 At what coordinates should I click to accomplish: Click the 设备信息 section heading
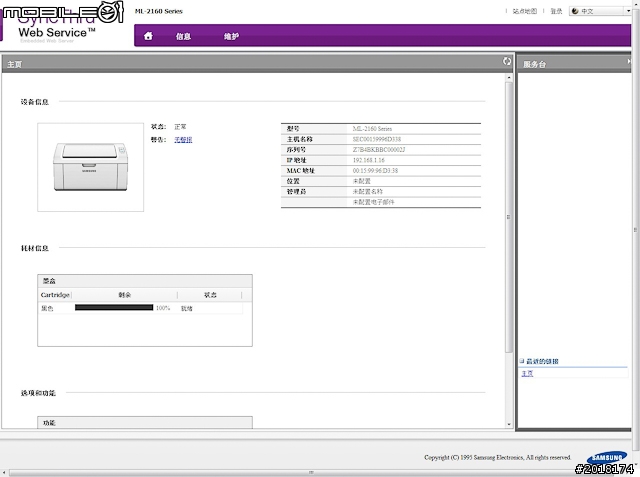[35, 102]
